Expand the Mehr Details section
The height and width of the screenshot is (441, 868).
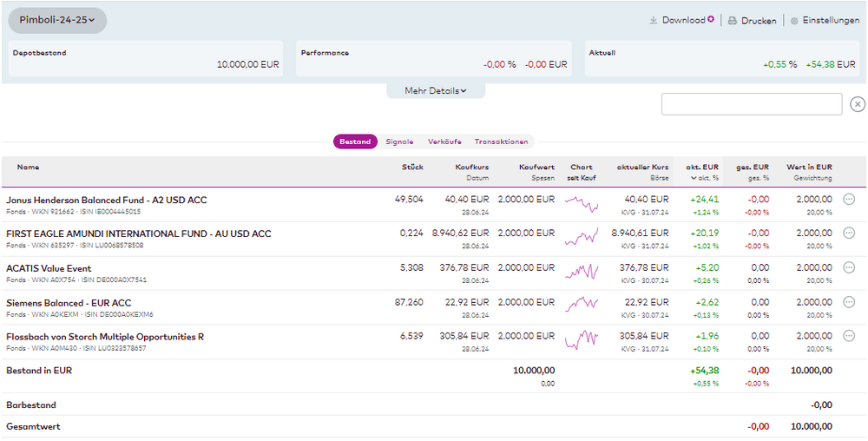point(436,90)
